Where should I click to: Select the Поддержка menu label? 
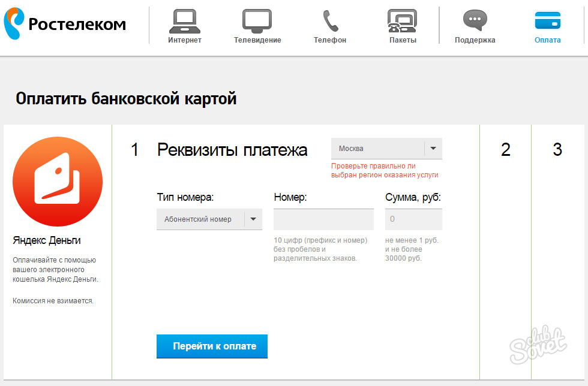[475, 40]
